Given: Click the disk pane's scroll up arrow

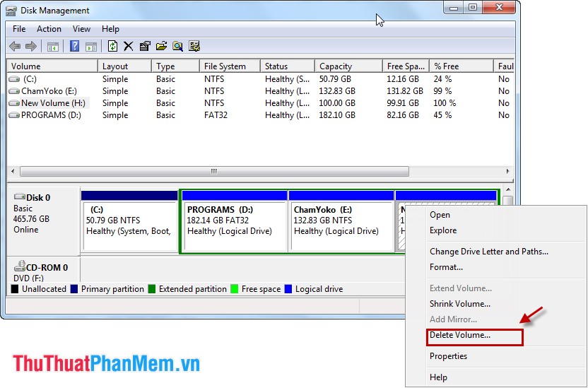Looking at the screenshot, I should [x=508, y=190].
